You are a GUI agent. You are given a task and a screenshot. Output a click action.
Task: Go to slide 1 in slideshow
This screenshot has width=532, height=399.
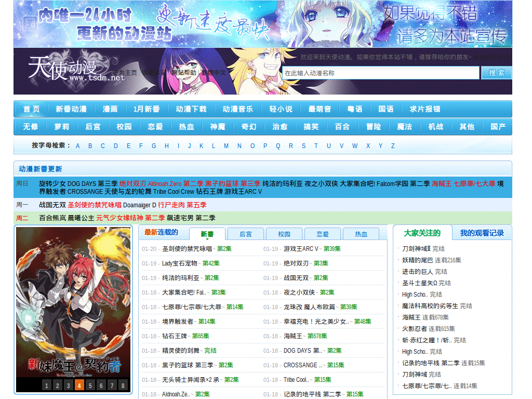[x=46, y=385]
